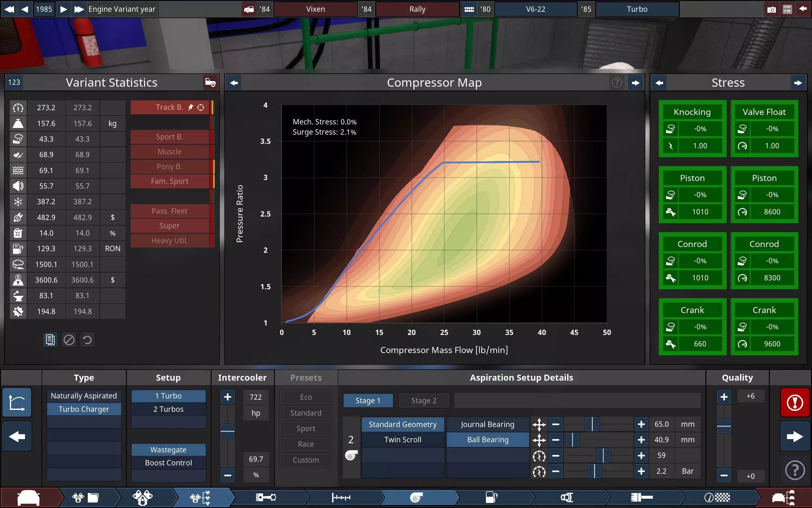Click the document icon below the statistics
Viewport: 812px width, 508px height.
(x=50, y=340)
